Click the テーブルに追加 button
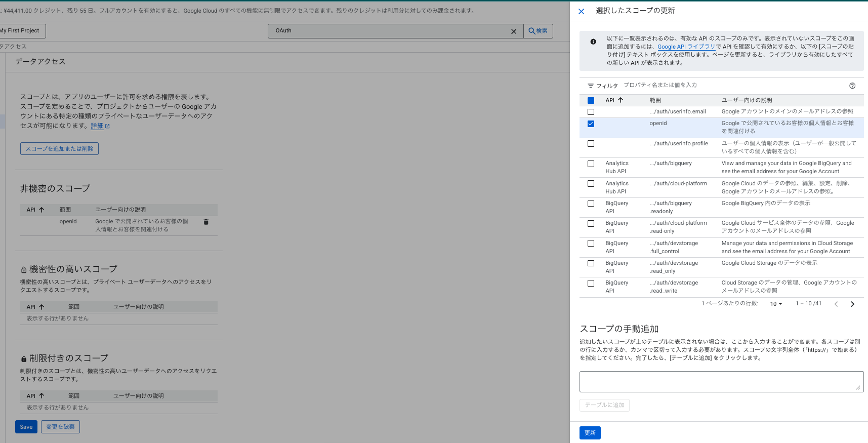Viewport: 868px width, 443px height. [604, 405]
